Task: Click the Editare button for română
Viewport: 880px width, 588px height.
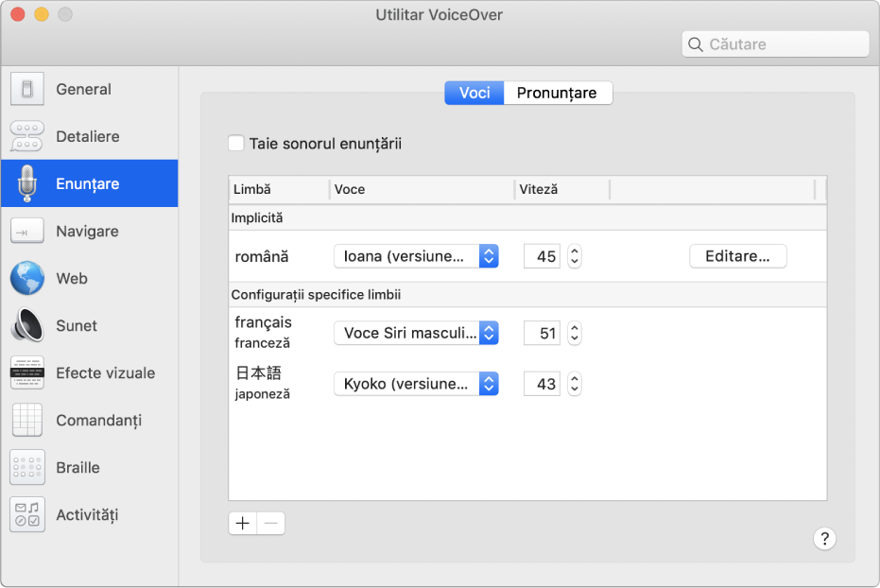Action: point(737,255)
